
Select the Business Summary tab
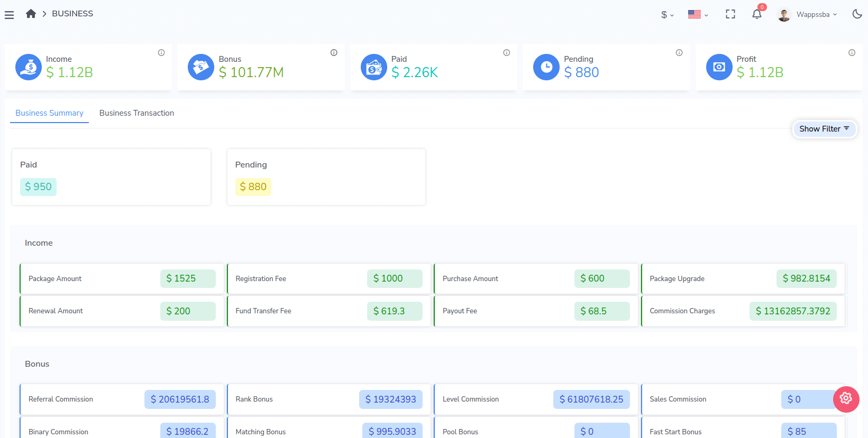[49, 113]
